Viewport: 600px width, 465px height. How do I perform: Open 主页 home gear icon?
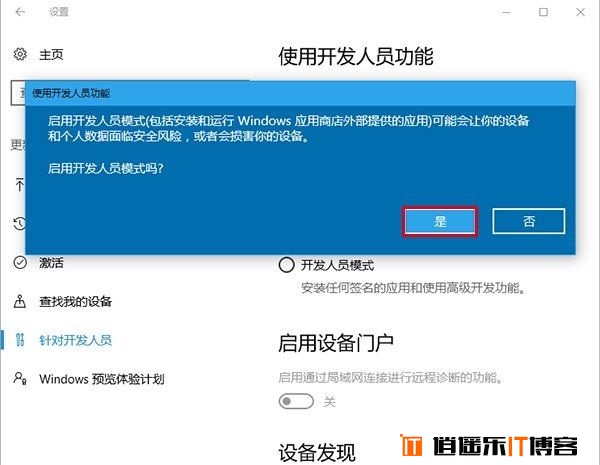pos(20,54)
